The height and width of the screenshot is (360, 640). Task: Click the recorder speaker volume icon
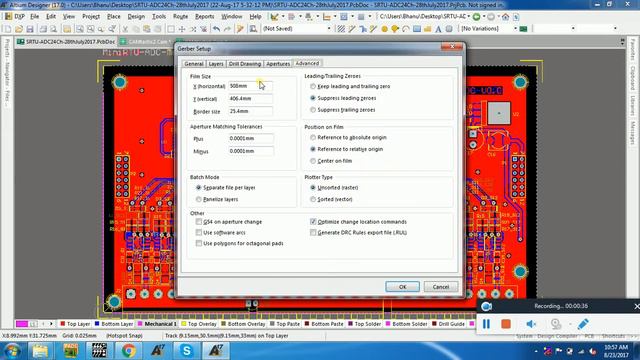click(x=531, y=324)
